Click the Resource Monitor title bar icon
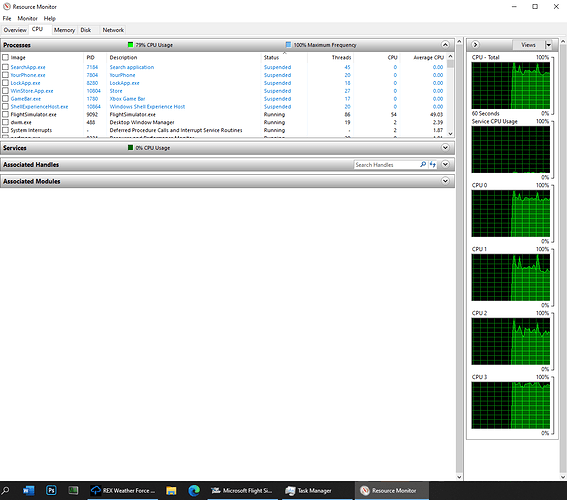This screenshot has height=500, width=567. [x=7, y=7]
